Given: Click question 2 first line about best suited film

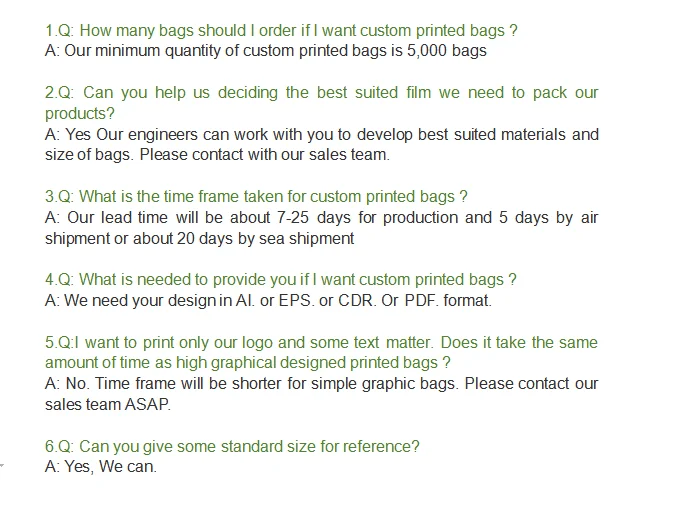Looking at the screenshot, I should point(322,93).
